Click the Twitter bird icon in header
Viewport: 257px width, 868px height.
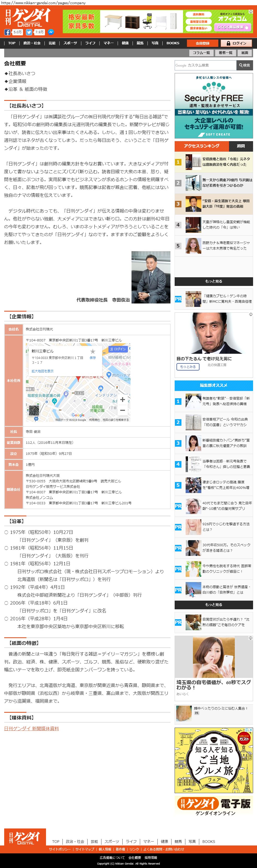[29, 32]
